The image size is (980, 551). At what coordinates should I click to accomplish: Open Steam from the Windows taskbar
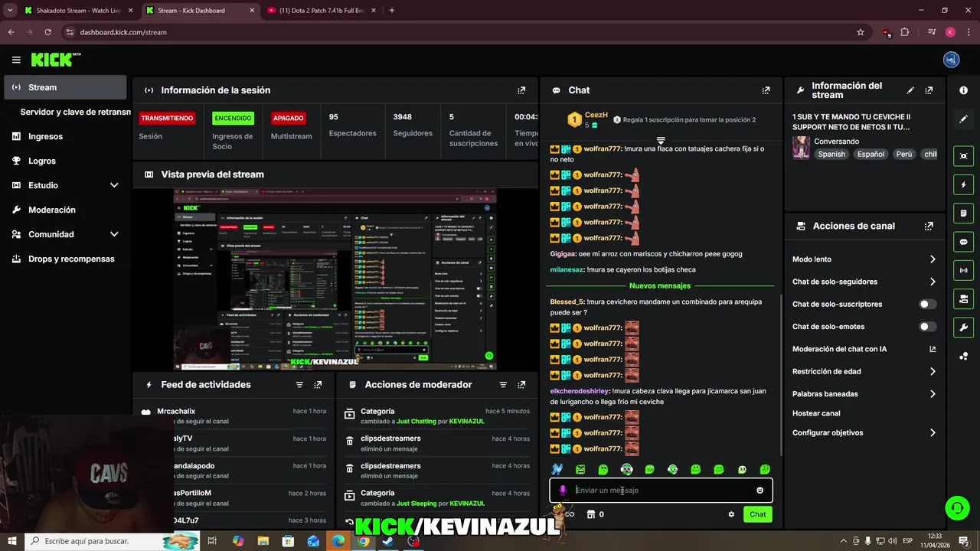(x=388, y=541)
